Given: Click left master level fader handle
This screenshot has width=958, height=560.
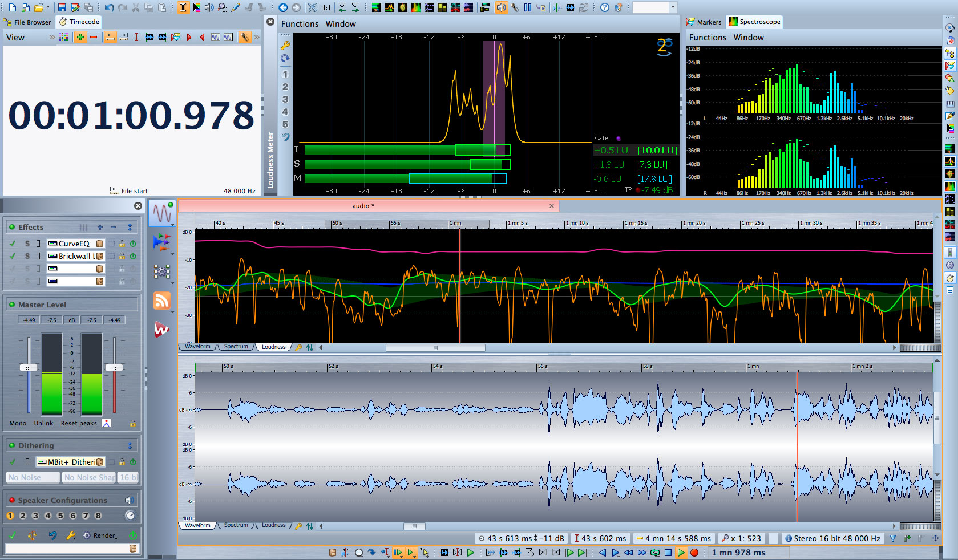Looking at the screenshot, I should (x=29, y=368).
